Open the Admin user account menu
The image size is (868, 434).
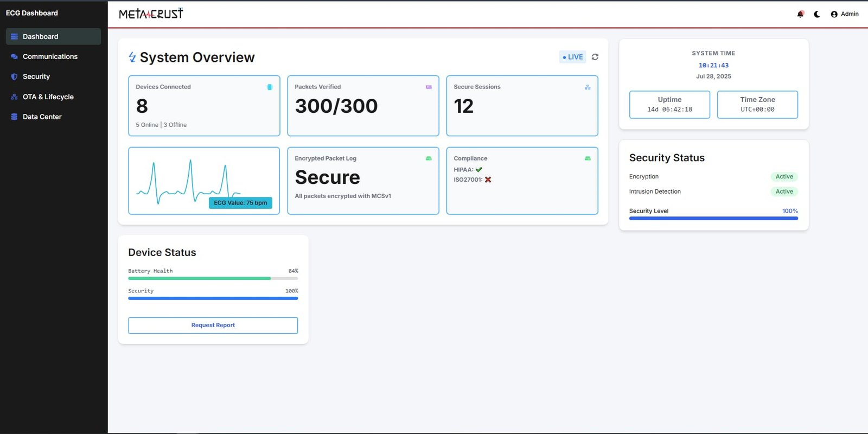845,14
